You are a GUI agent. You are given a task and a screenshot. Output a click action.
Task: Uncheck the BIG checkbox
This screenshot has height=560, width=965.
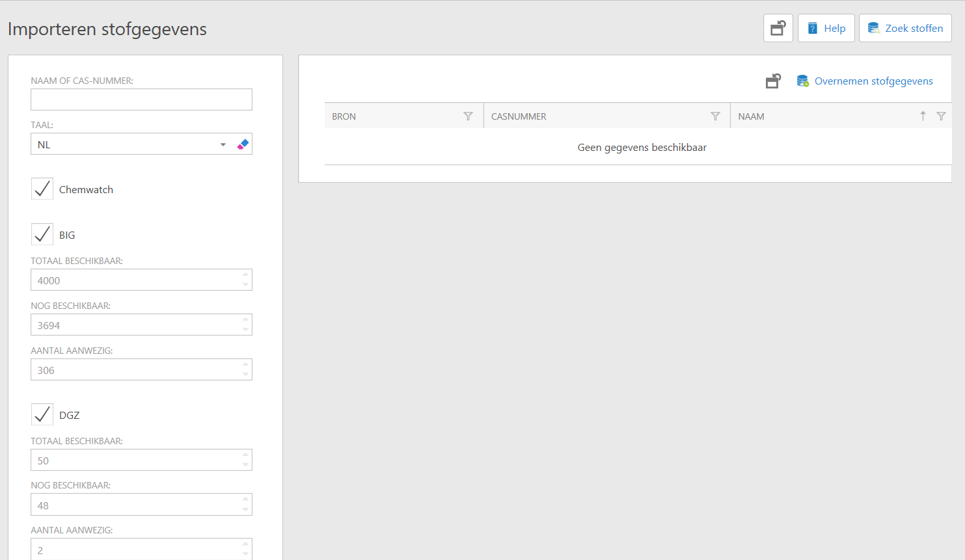tap(42, 234)
